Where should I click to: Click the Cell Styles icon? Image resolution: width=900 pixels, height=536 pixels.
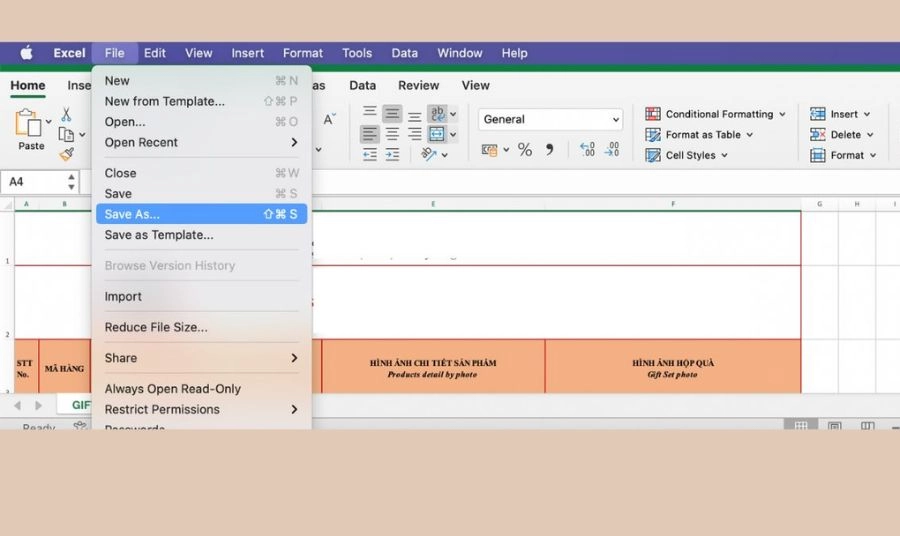[x=653, y=156]
